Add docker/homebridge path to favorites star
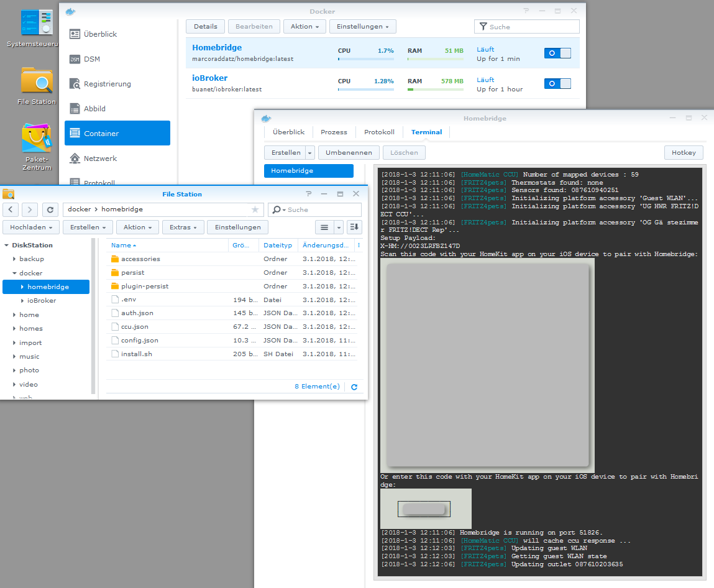This screenshot has height=588, width=714. (x=255, y=209)
